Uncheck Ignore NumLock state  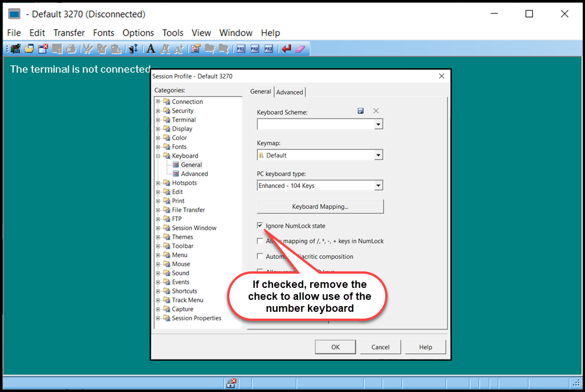(260, 225)
